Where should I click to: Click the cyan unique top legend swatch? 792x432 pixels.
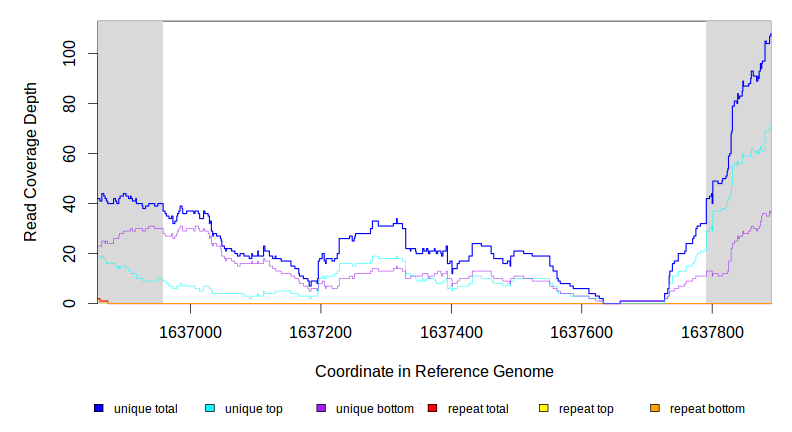[x=210, y=409]
